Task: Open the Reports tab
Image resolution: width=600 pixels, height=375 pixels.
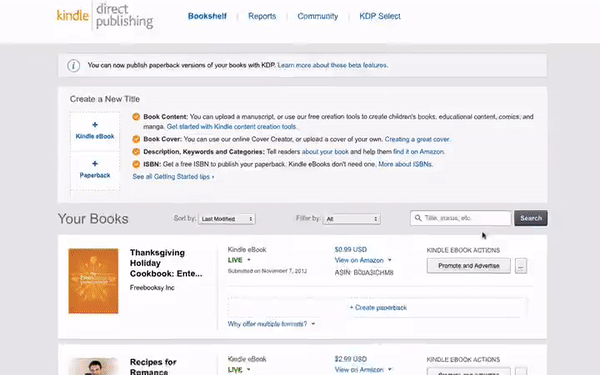Action: pos(262,16)
